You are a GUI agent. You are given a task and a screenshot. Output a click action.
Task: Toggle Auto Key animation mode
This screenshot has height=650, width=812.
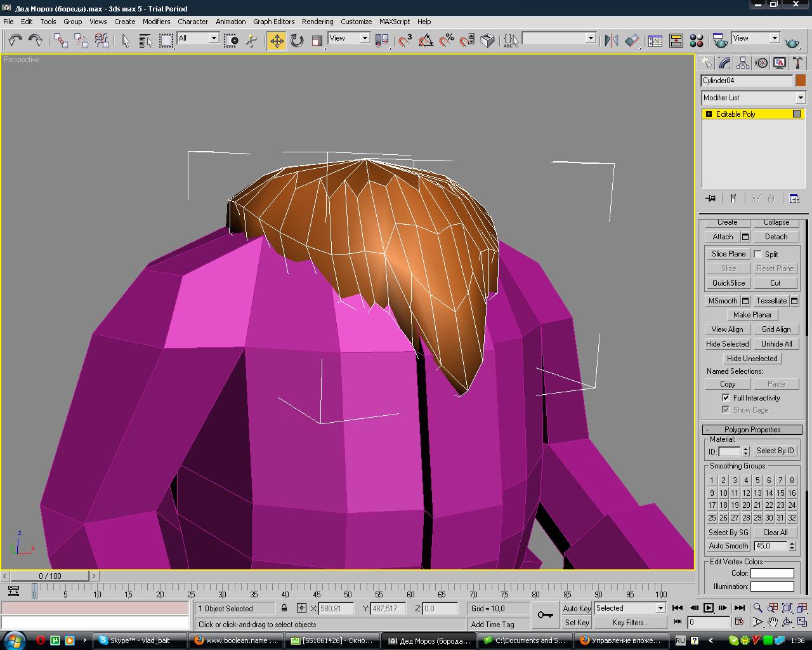tap(577, 608)
